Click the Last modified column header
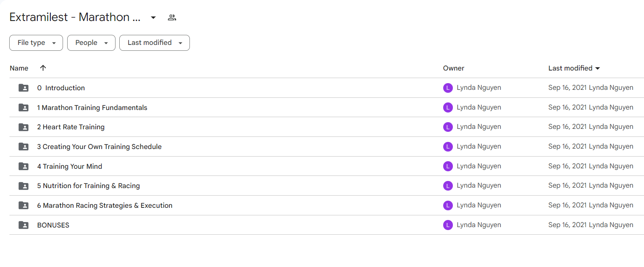Image resolution: width=644 pixels, height=267 pixels. (574, 68)
